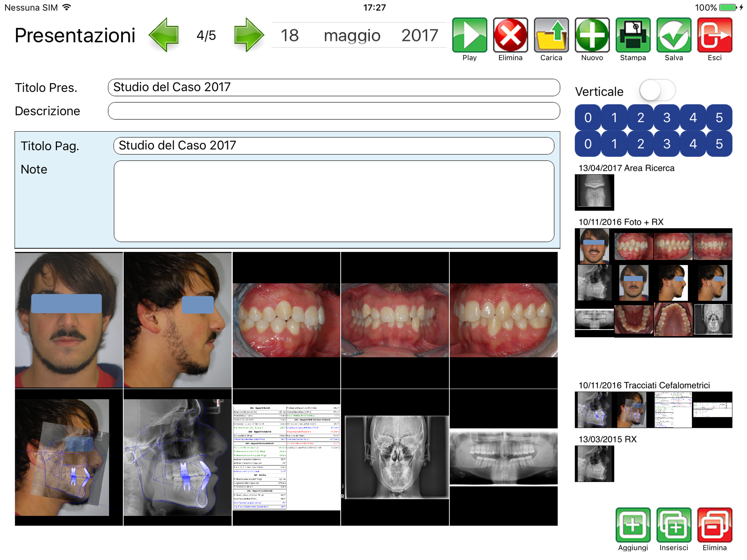Exit via the Esci icon

pos(714,35)
